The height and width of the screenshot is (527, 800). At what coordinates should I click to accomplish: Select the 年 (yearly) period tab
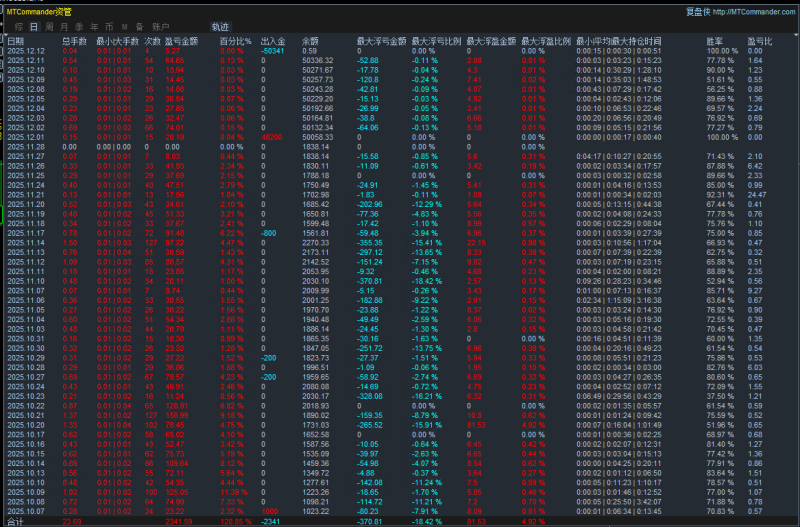pos(94,26)
